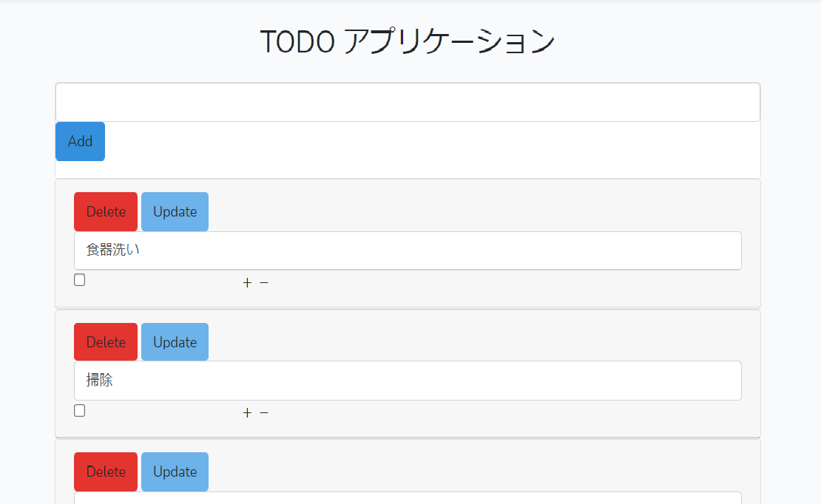This screenshot has height=504, width=821.
Task: Click the minus icon under 食器洗い task
Action: tap(264, 282)
